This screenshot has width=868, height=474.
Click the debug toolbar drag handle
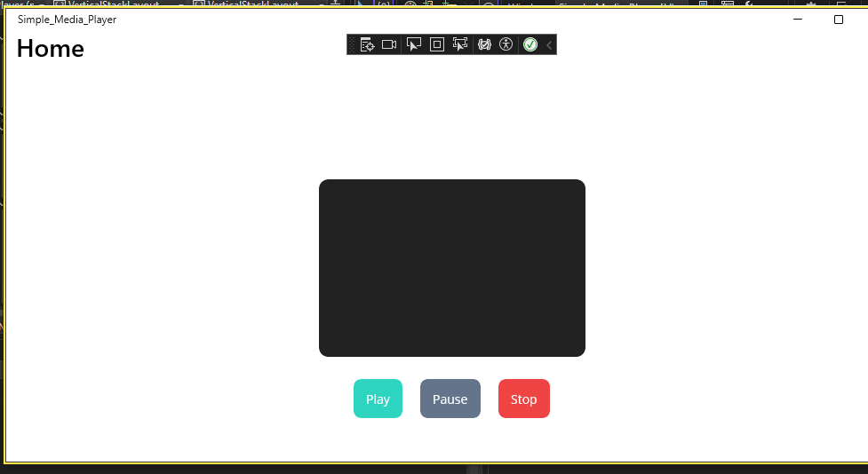[352, 44]
